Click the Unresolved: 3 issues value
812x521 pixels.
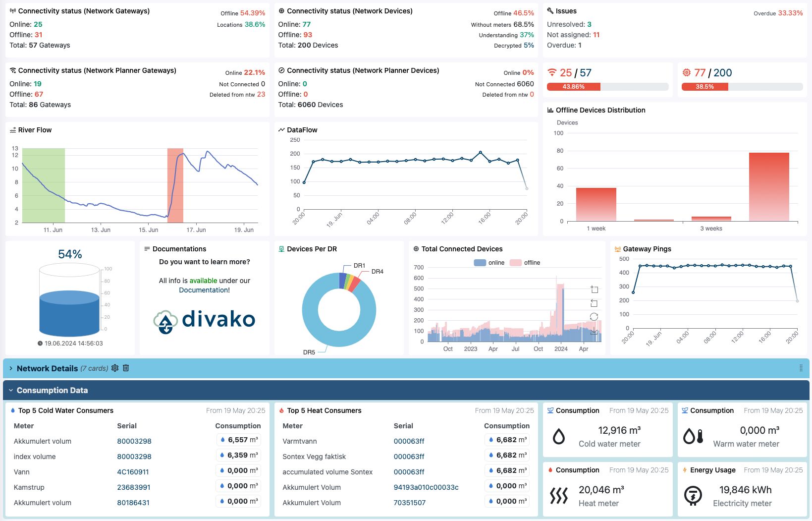pos(569,24)
